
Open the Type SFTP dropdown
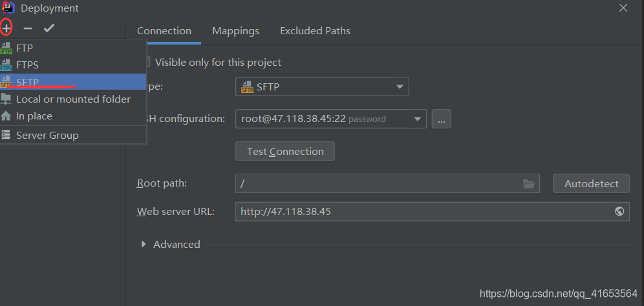322,87
